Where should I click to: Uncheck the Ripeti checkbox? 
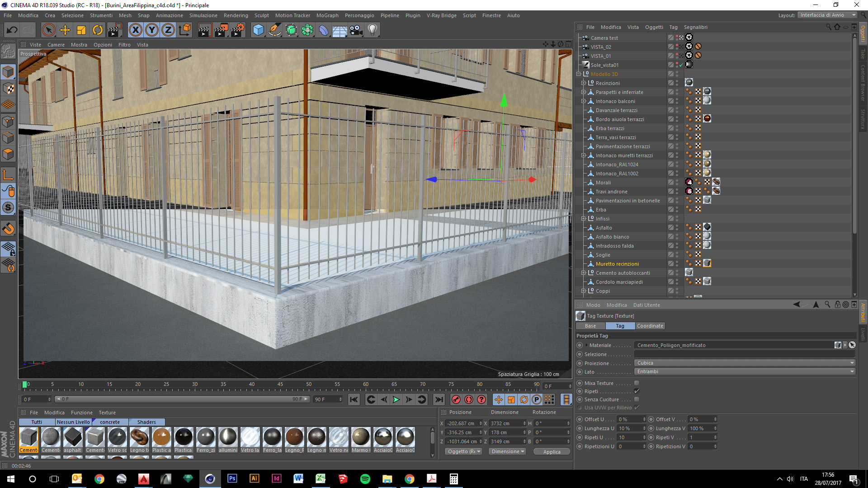(x=637, y=391)
